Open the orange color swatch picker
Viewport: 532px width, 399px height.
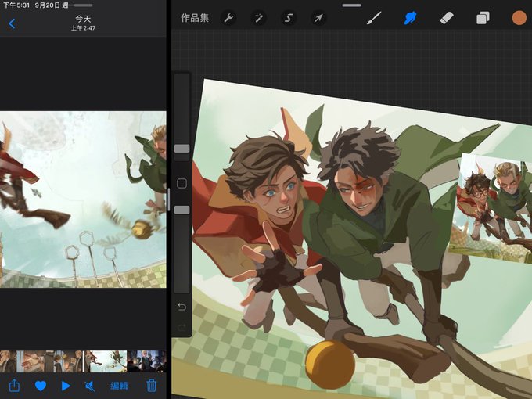[x=519, y=18]
